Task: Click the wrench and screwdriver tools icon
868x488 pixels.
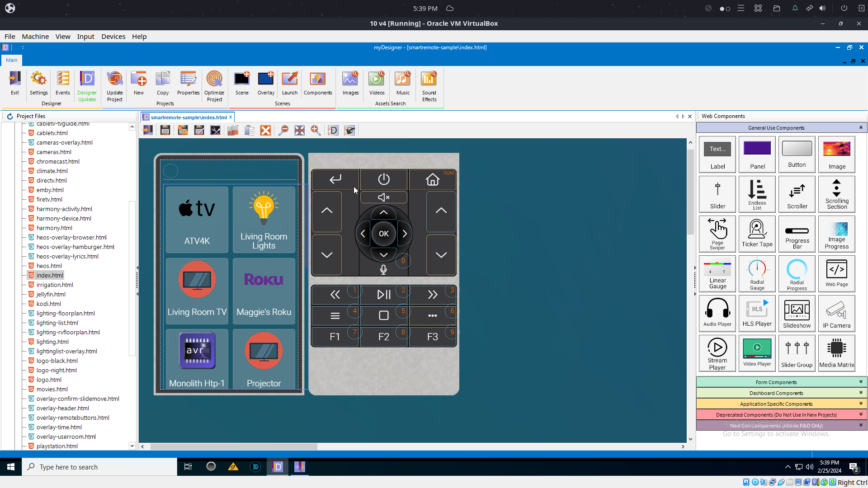Action: [x=216, y=131]
